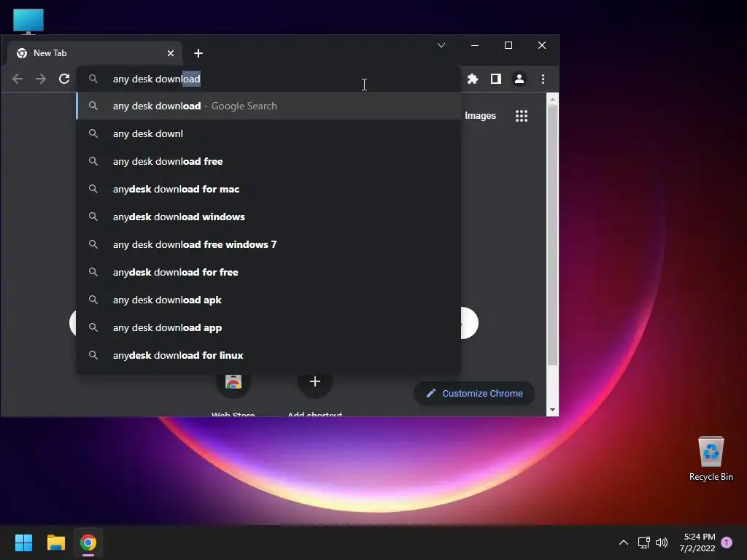Select the Recycle Bin desktop icon

[x=711, y=459]
